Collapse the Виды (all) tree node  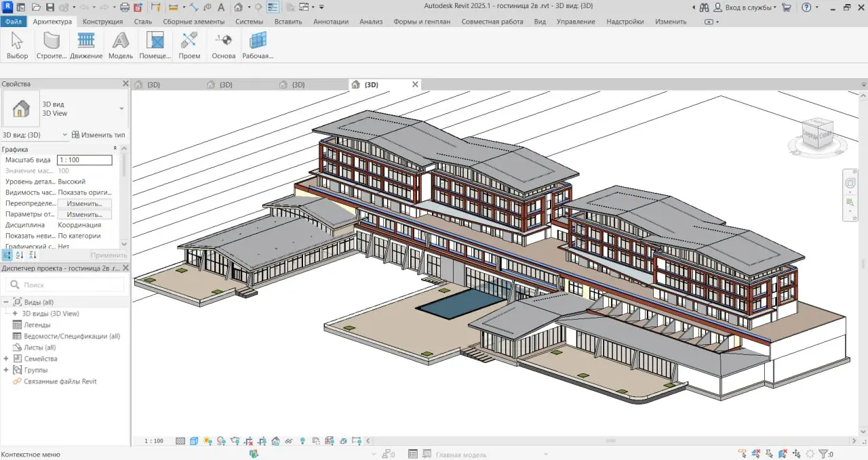coord(7,301)
